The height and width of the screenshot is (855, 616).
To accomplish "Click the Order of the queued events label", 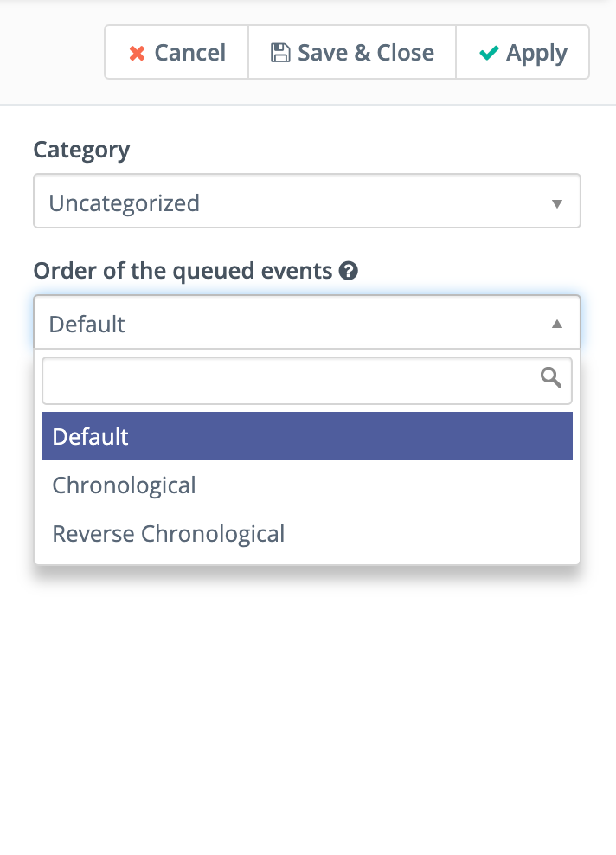I will [183, 271].
